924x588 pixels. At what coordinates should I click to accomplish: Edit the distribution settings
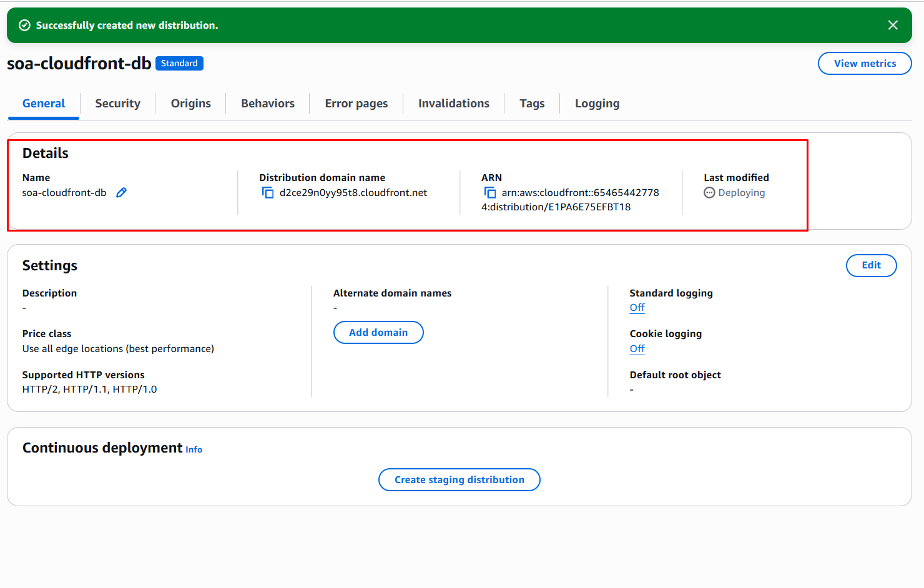871,265
